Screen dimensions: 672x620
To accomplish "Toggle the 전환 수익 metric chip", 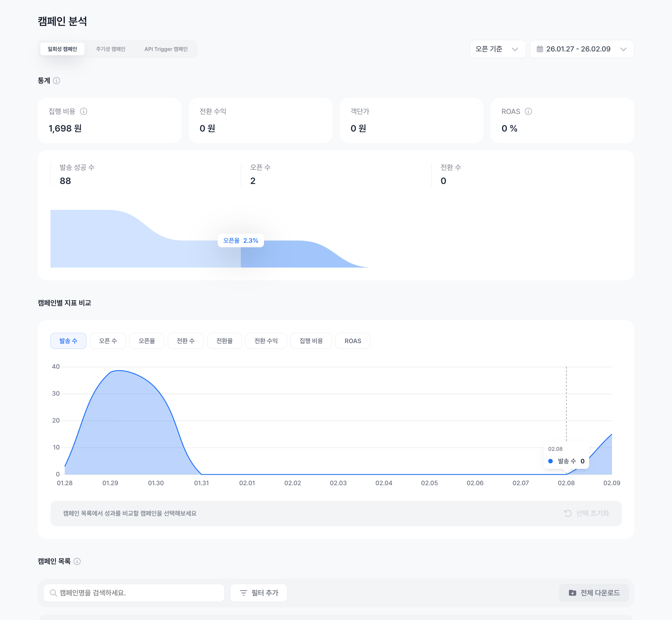I will point(266,341).
